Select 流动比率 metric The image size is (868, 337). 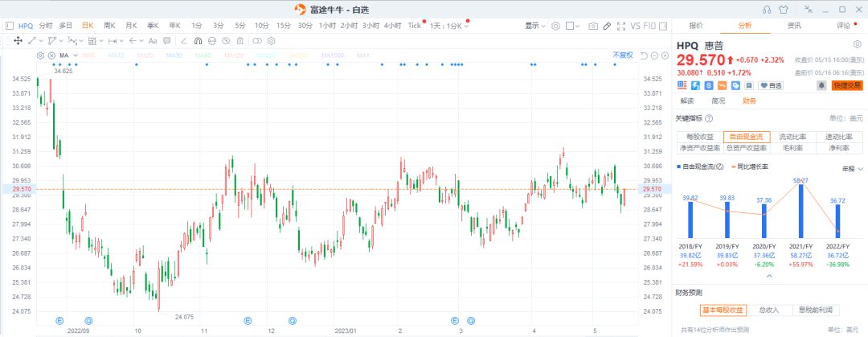tap(792, 137)
